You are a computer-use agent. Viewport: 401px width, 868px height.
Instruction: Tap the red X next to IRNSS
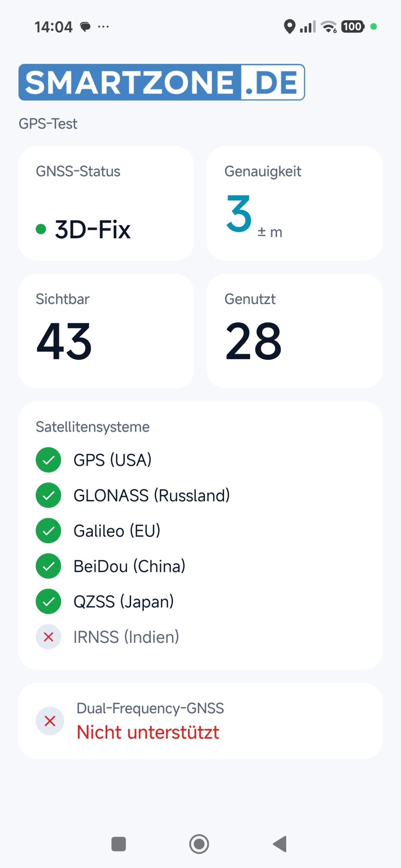(49, 637)
